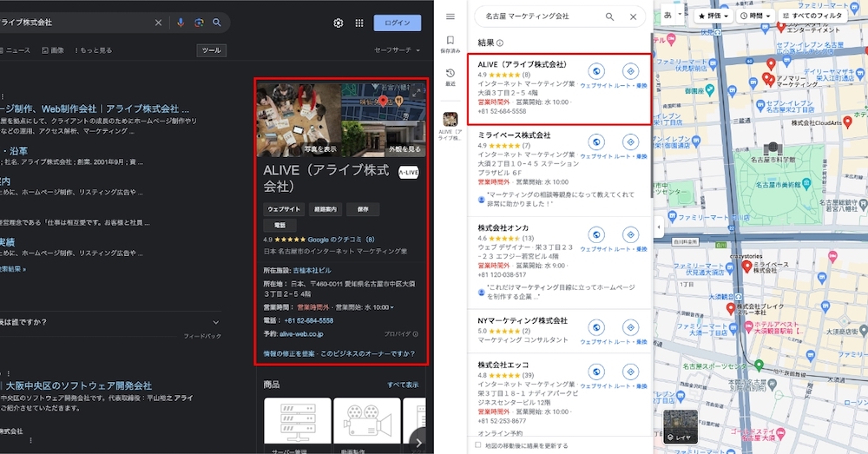Open the 時間 hours filter dropdown
Image resolution: width=868 pixels, height=454 pixels.
[x=756, y=16]
